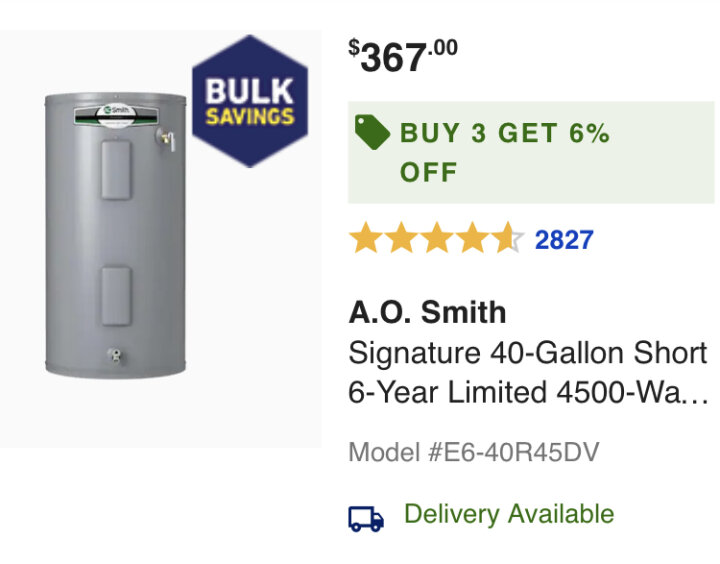
Task: Click the A.O. Smith logo label on heater
Action: 117,115
